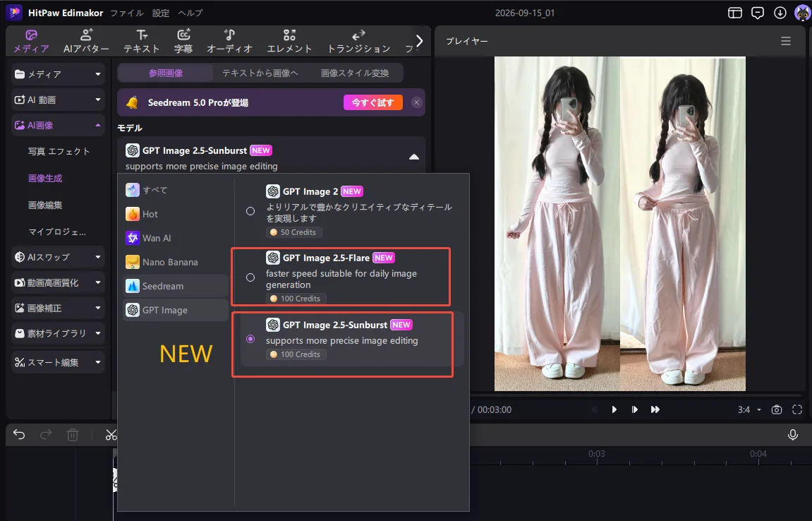This screenshot has width=812, height=521.
Task: Open the トランジション tool
Action: pos(358,41)
